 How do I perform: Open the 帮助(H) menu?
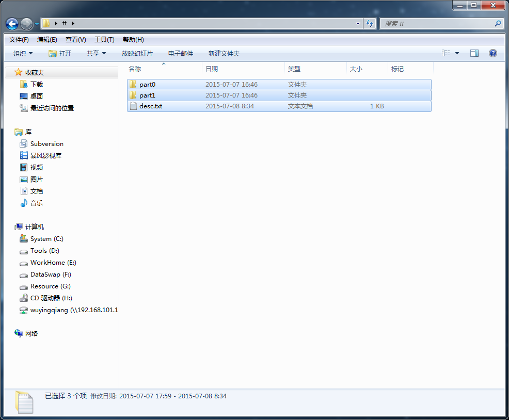[133, 40]
